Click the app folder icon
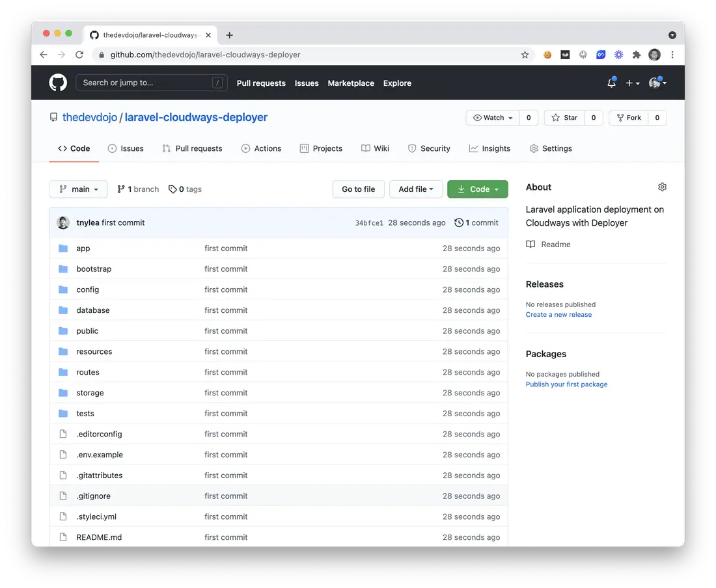Screen dimensions: 716x588 pos(64,248)
